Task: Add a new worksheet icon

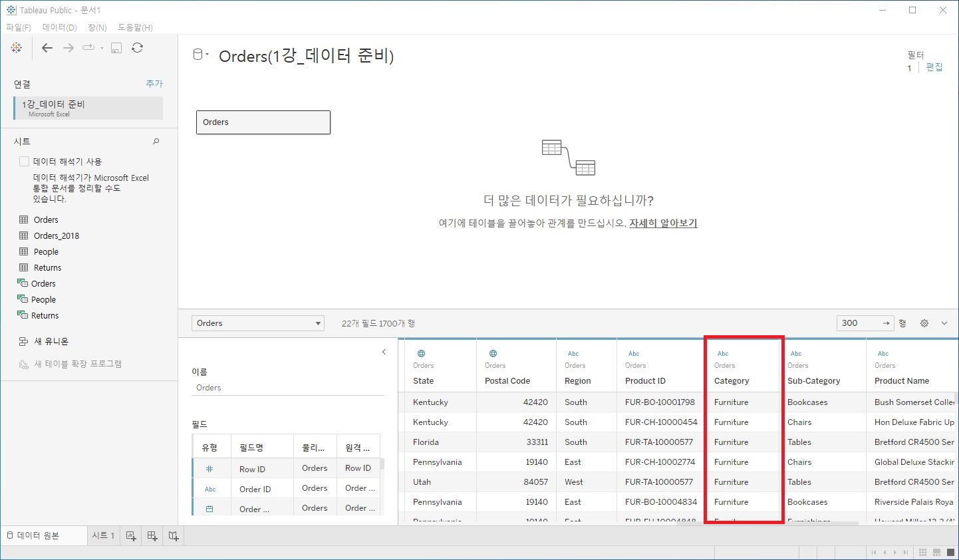Action: coord(131,536)
